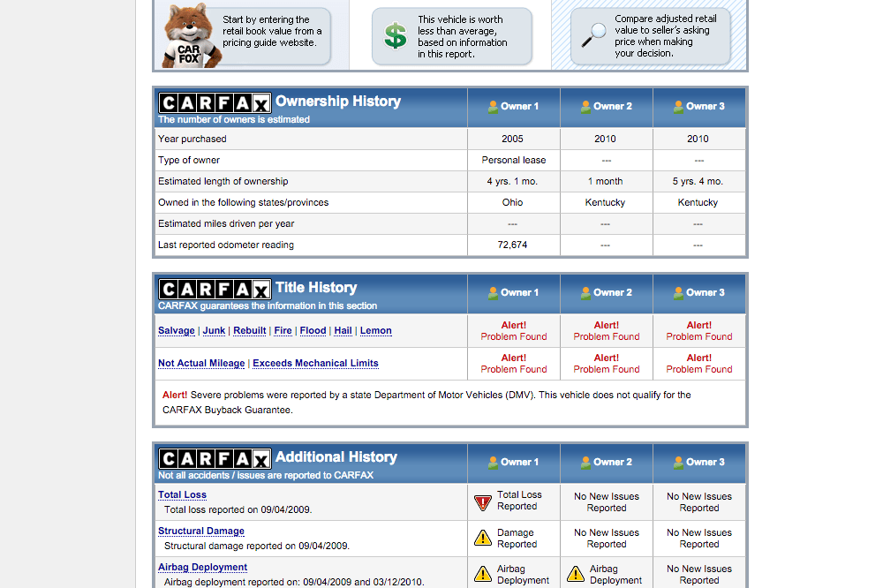The width and height of the screenshot is (883, 588).
Task: Click Owner 3 person icon in Ownership History
Action: pos(678,107)
